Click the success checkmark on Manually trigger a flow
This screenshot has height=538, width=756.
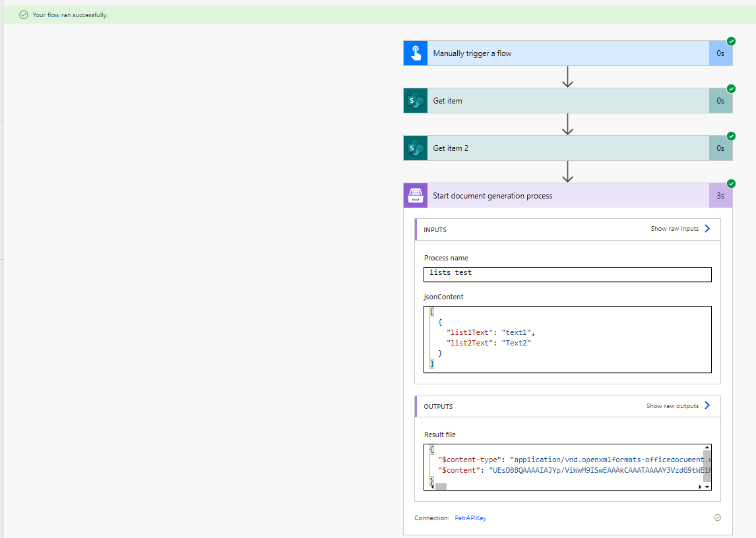pos(731,42)
